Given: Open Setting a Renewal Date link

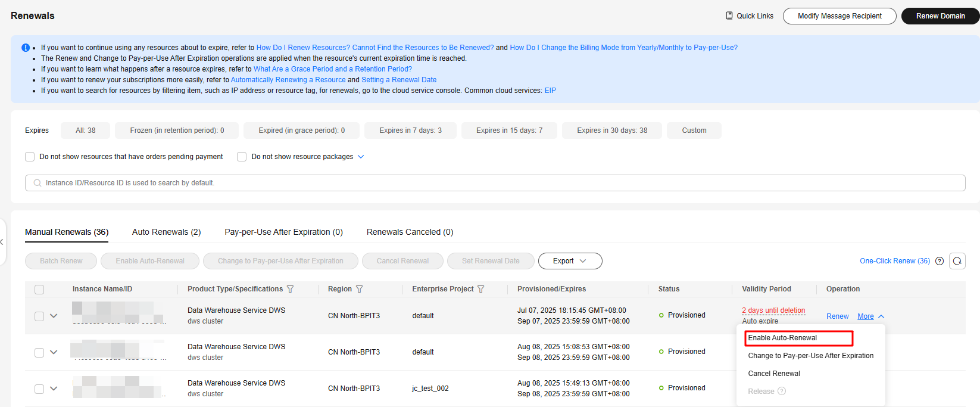Looking at the screenshot, I should point(399,80).
